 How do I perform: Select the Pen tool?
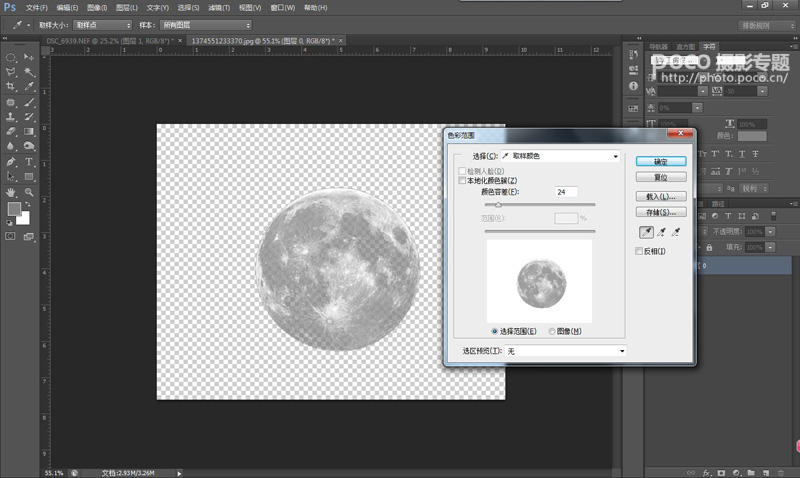[x=11, y=162]
